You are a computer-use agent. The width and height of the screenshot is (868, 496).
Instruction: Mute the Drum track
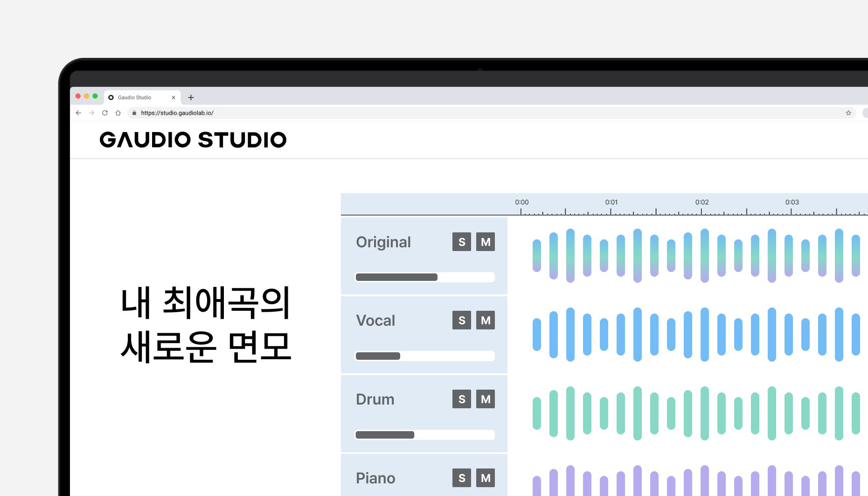(485, 399)
